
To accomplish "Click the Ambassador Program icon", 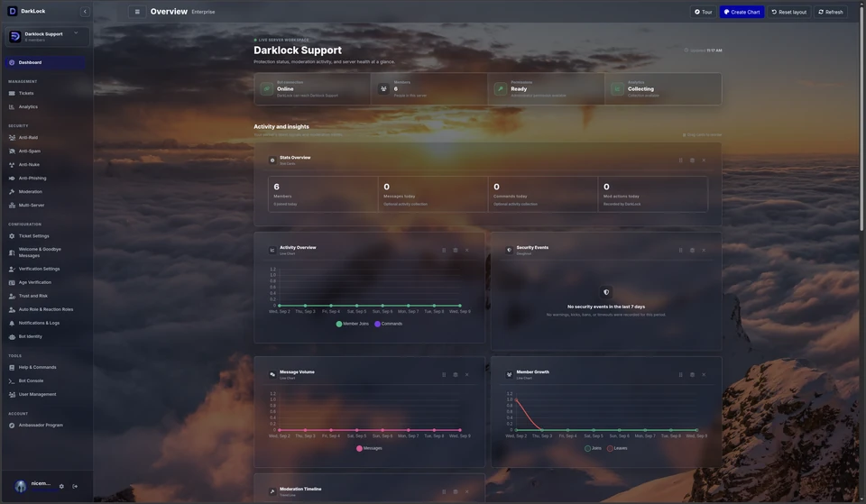I will click(x=12, y=425).
